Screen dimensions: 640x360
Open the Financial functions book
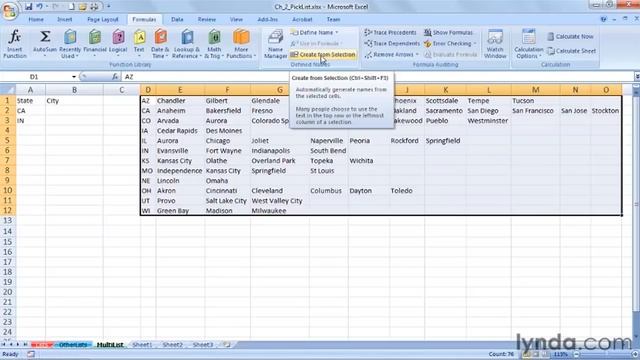tap(95, 44)
